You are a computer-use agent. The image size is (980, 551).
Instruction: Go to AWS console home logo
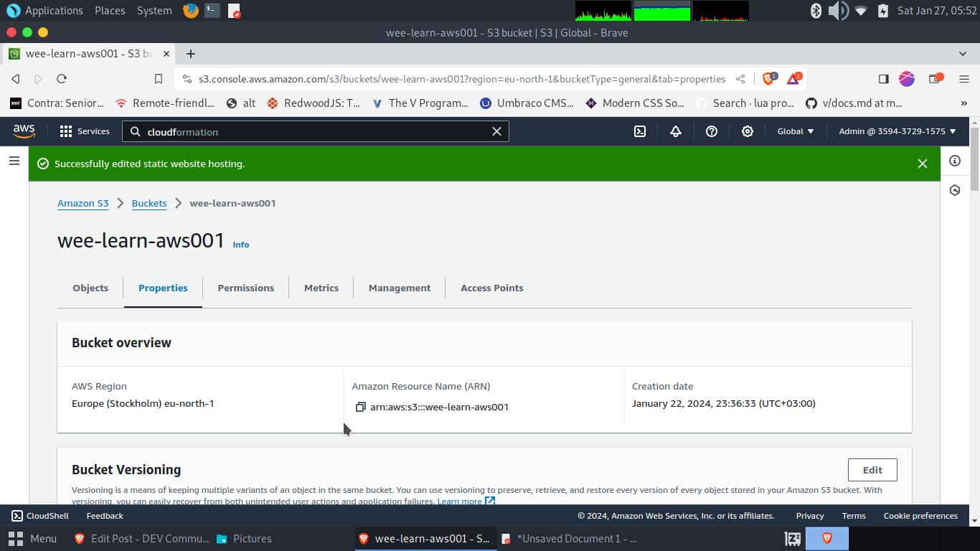[x=24, y=131]
